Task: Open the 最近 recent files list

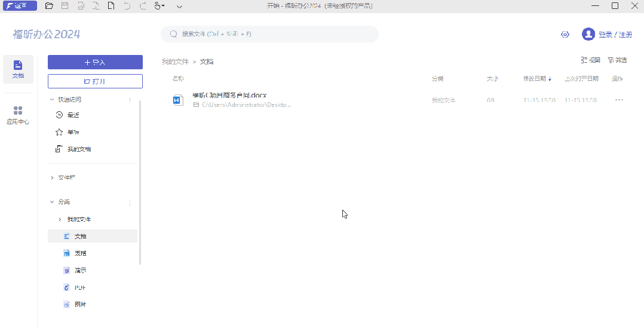Action: [x=73, y=115]
